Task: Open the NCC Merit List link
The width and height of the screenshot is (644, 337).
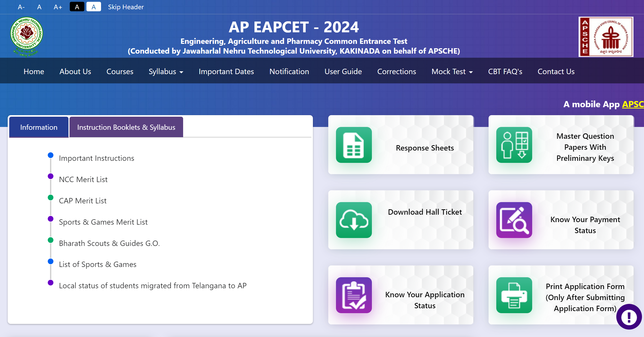Action: (x=83, y=180)
